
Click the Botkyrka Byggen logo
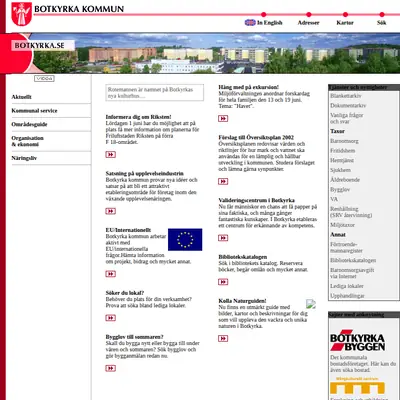coord(357,340)
